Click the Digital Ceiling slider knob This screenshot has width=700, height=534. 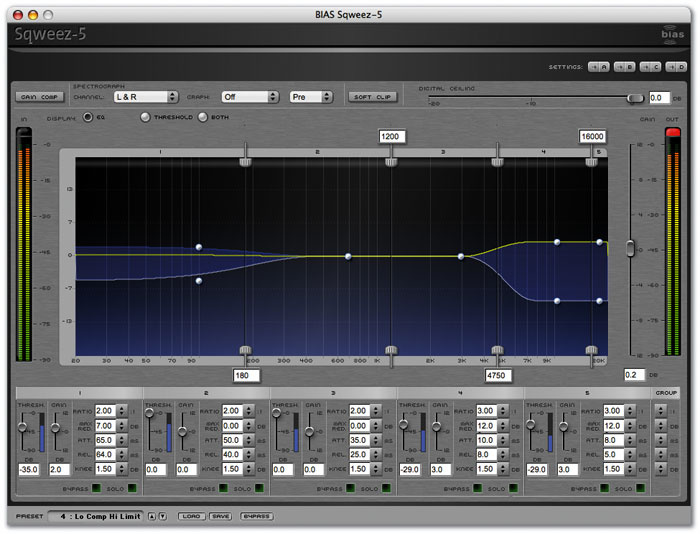[x=635, y=98]
